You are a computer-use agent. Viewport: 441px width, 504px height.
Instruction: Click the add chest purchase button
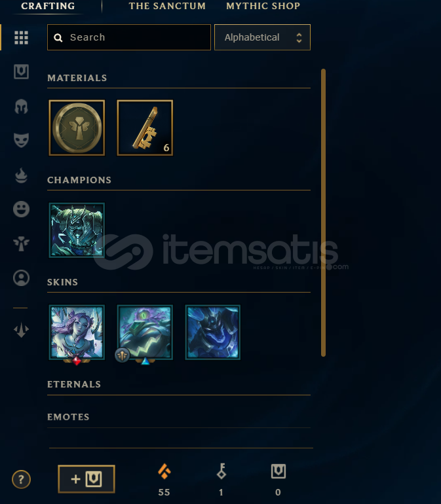[86, 479]
